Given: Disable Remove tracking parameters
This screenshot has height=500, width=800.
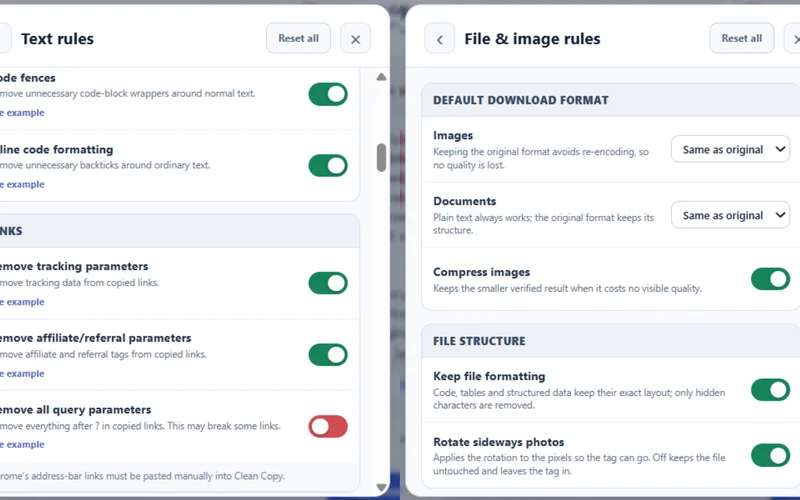Looking at the screenshot, I should click(x=328, y=283).
